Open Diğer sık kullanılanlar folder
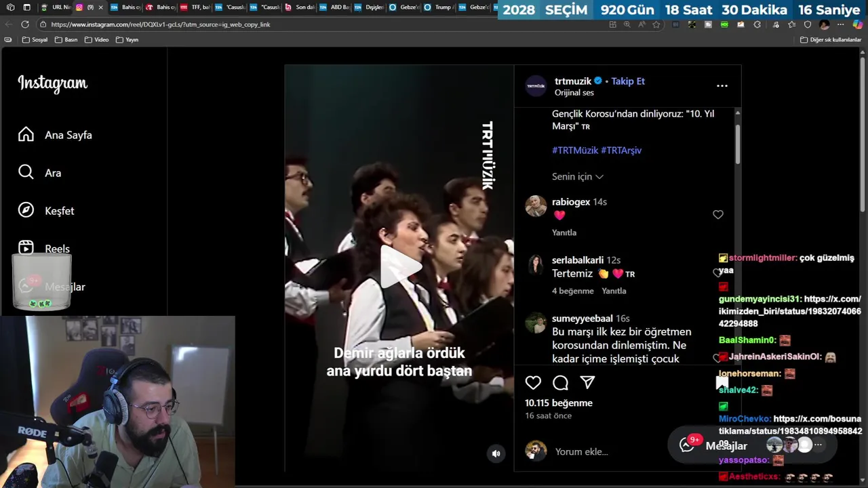The height and width of the screenshot is (488, 868). point(831,40)
